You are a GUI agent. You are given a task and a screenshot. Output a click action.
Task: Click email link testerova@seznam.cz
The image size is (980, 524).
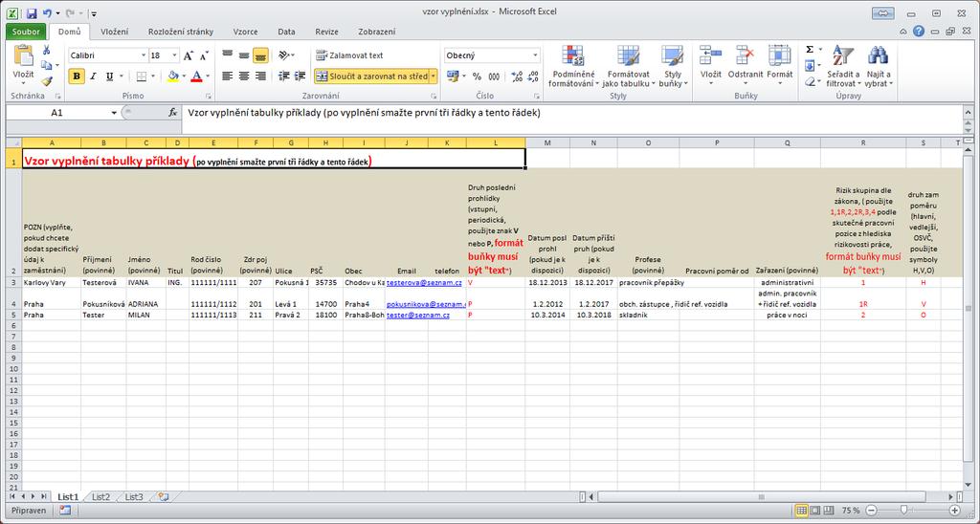(424, 283)
